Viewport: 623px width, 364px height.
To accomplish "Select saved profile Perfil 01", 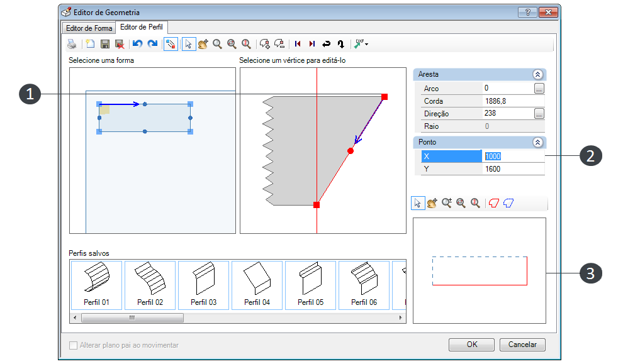I will (96, 285).
